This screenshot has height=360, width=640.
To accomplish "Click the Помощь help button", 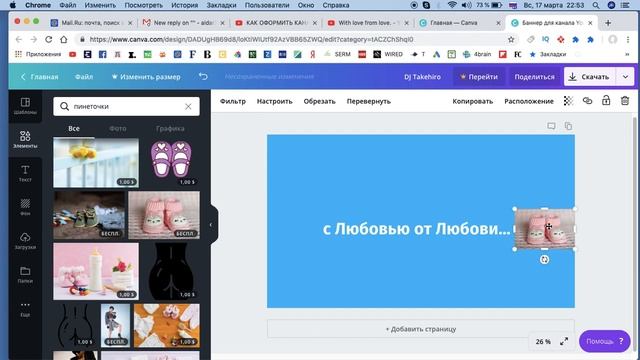I will (604, 341).
